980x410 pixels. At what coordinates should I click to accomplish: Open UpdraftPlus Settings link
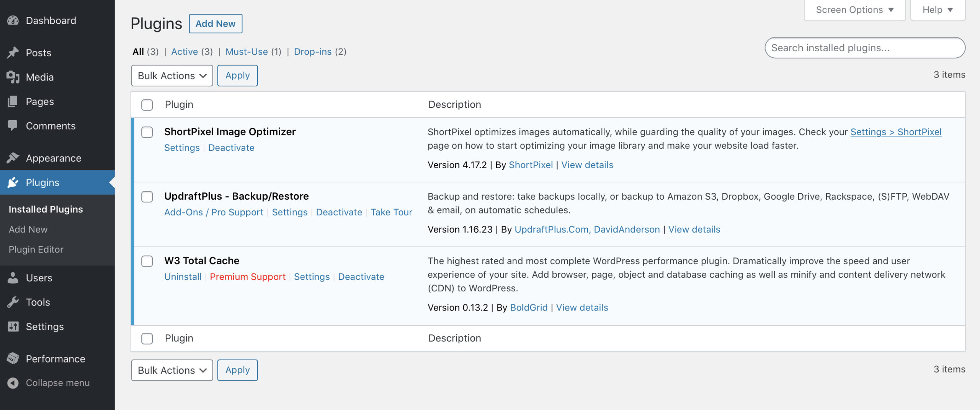(x=289, y=212)
